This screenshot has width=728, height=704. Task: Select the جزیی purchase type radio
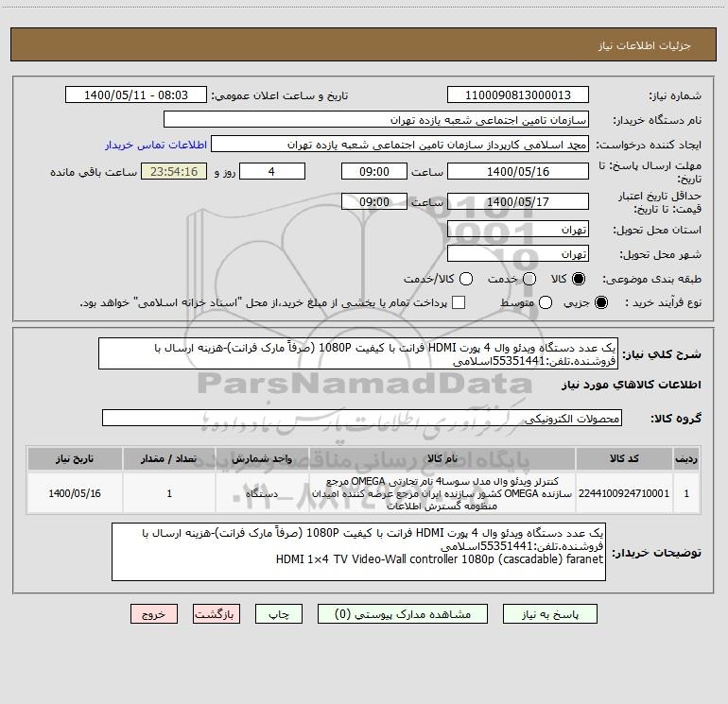pyautogui.click(x=601, y=302)
